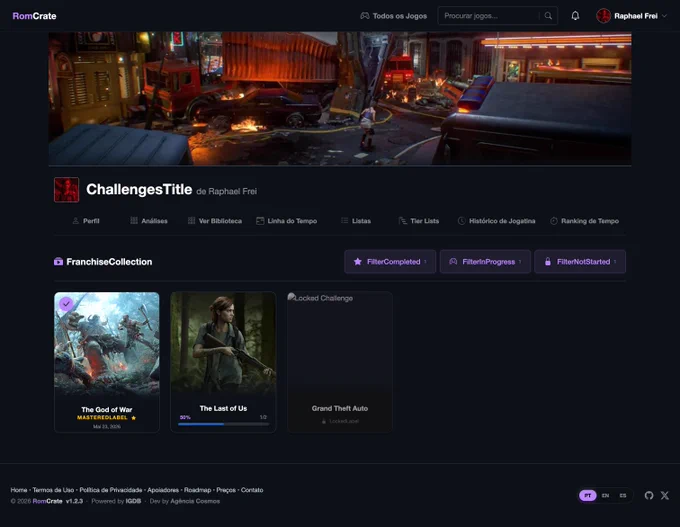
Task: Open Agência Cosmos footer link
Action: point(195,501)
